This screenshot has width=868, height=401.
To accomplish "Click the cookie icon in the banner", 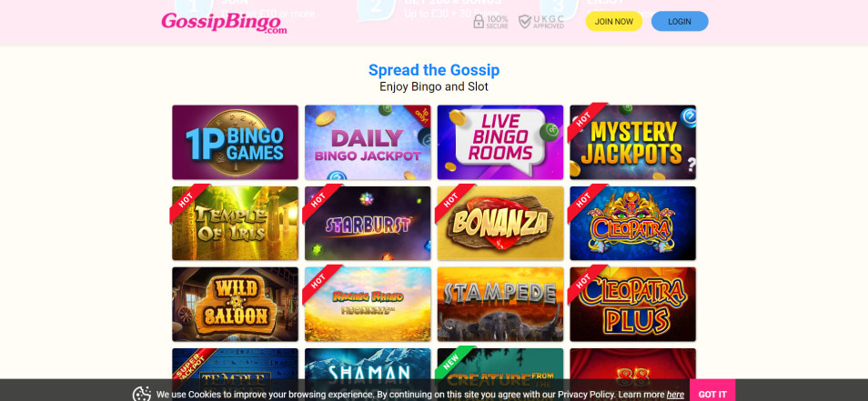I will pos(142,394).
